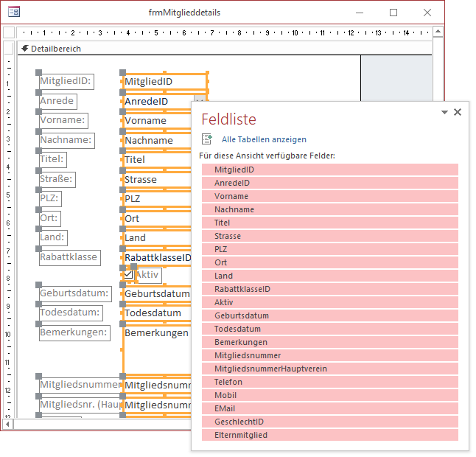
Task: Select Mobil in the field list
Action: [x=330, y=395]
